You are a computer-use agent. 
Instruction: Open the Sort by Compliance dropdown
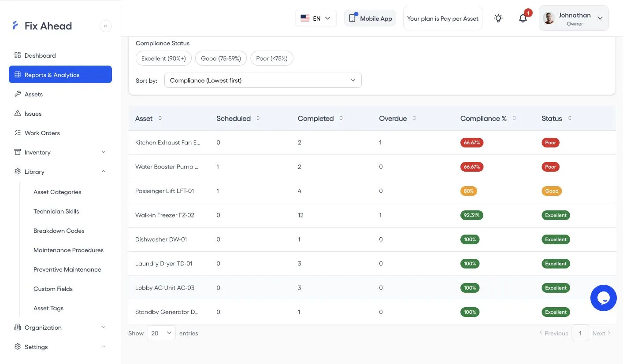click(263, 80)
